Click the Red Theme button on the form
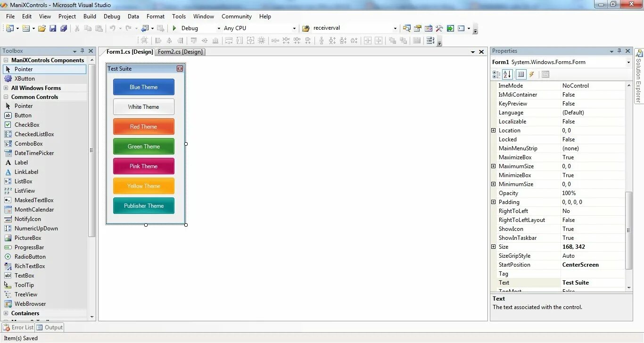This screenshot has width=644, height=343. [x=144, y=127]
